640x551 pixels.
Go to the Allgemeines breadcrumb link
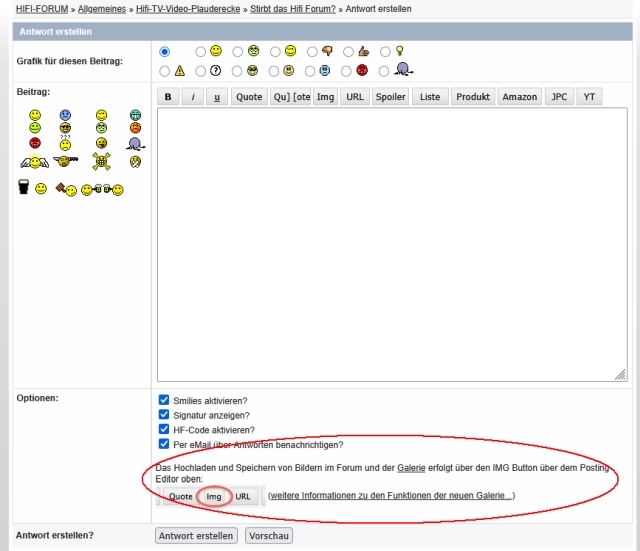[x=102, y=9]
